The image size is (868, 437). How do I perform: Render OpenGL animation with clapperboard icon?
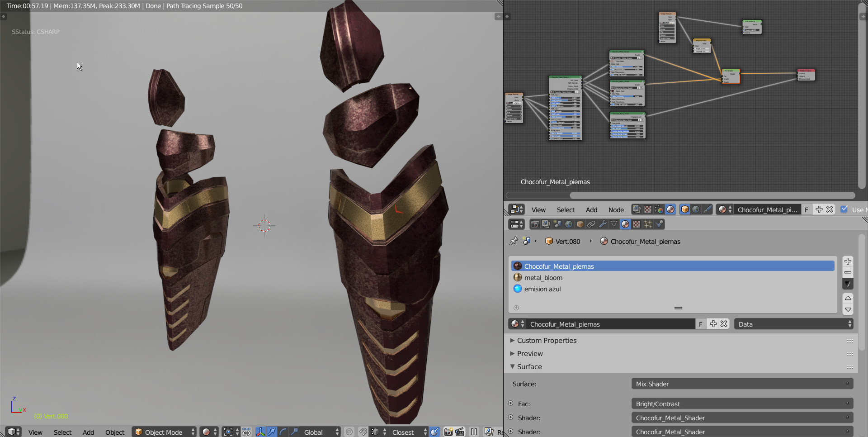pos(460,432)
